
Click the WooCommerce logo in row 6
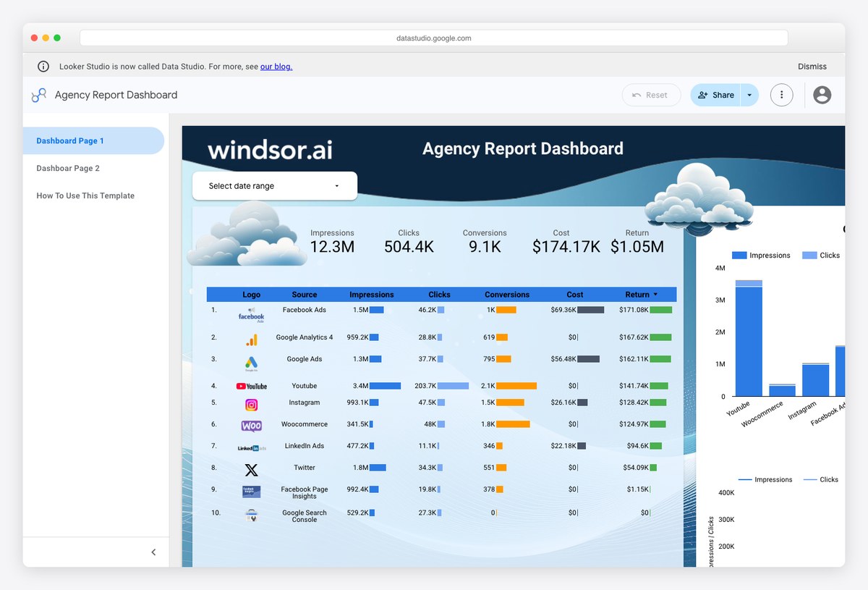pyautogui.click(x=251, y=426)
